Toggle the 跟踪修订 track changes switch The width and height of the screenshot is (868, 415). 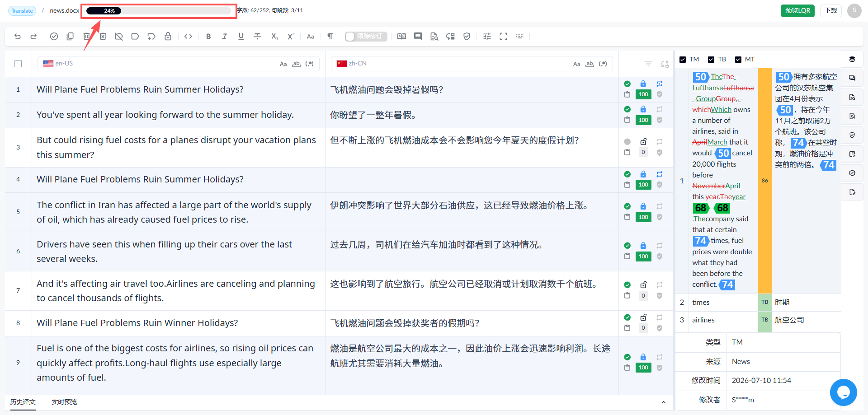point(366,37)
